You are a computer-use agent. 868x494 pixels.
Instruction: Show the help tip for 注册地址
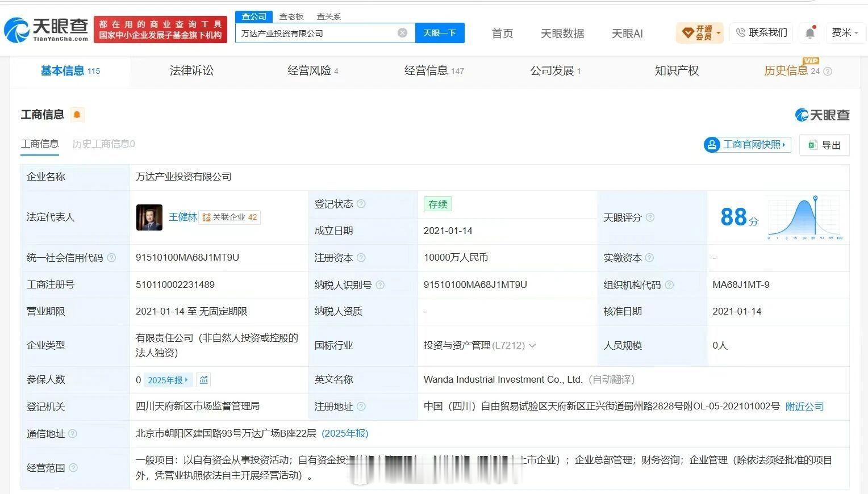tap(361, 407)
